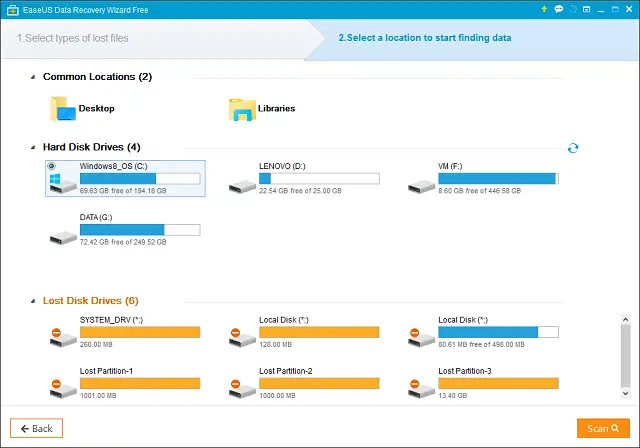Start the Scan button
The height and width of the screenshot is (448, 640).
click(603, 428)
